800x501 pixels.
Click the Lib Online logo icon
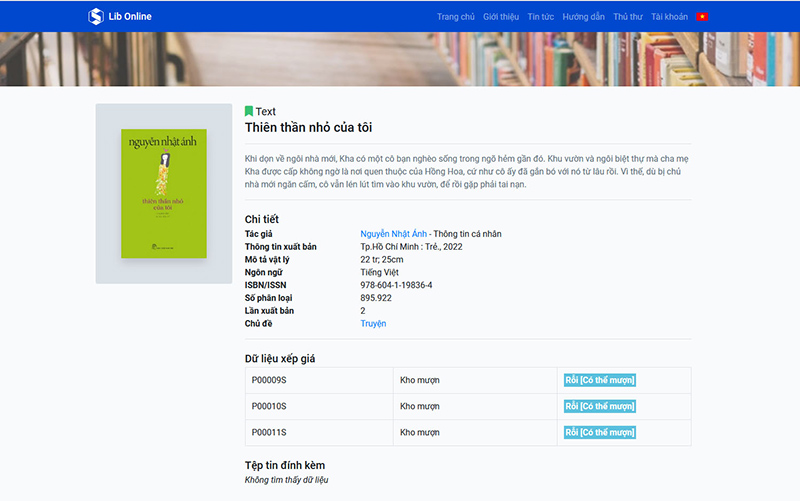click(96, 16)
